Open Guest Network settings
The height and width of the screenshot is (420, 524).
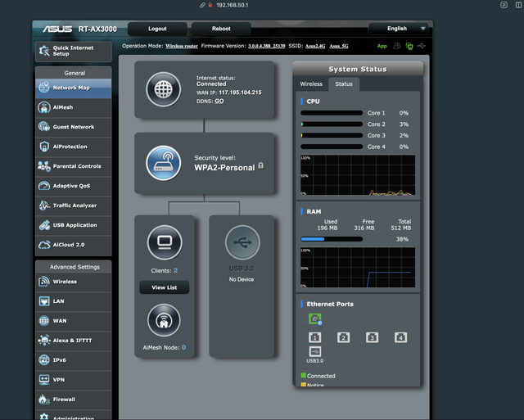(73, 127)
